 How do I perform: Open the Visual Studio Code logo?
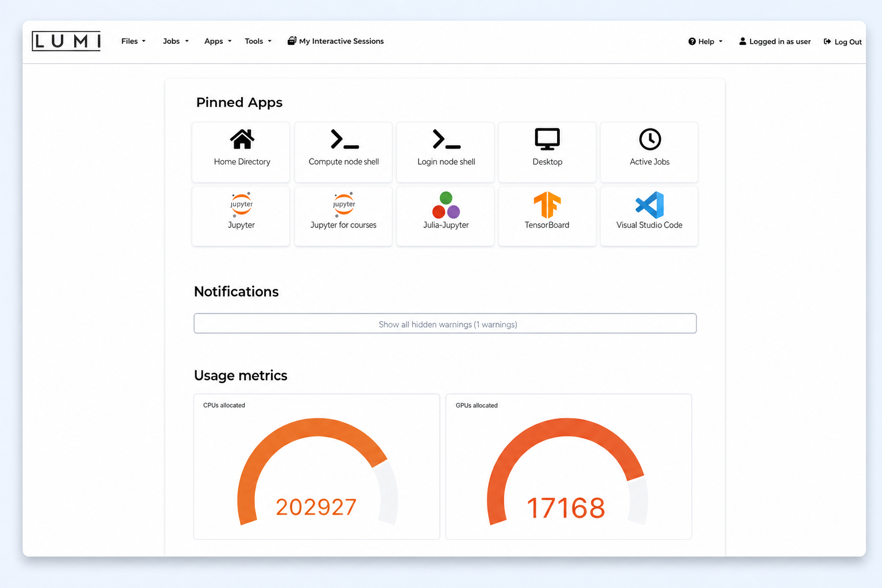pyautogui.click(x=649, y=205)
